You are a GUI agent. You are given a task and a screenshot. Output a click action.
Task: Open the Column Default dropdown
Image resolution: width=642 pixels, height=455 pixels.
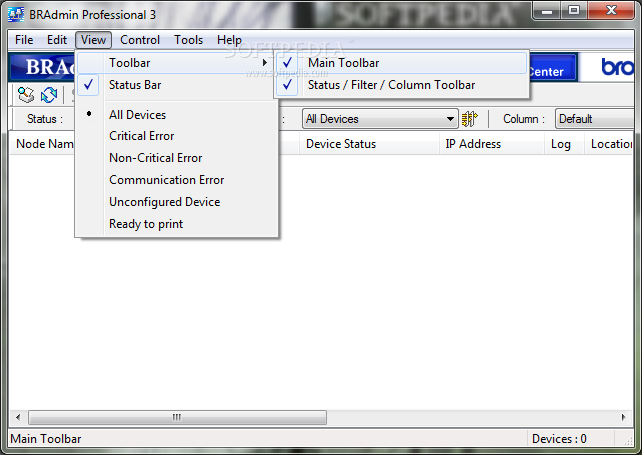tap(595, 119)
